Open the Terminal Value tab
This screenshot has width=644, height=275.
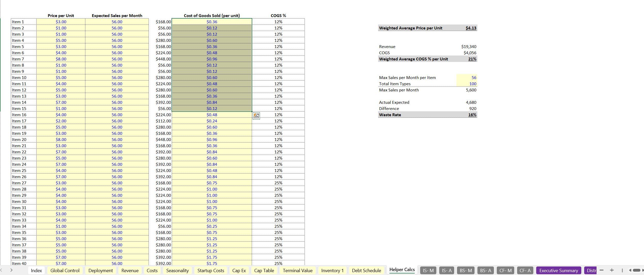pos(298,270)
